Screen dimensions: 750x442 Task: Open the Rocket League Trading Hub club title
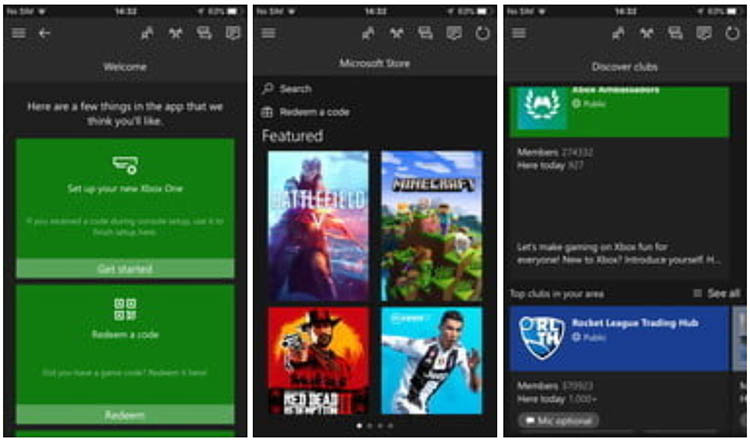click(635, 323)
